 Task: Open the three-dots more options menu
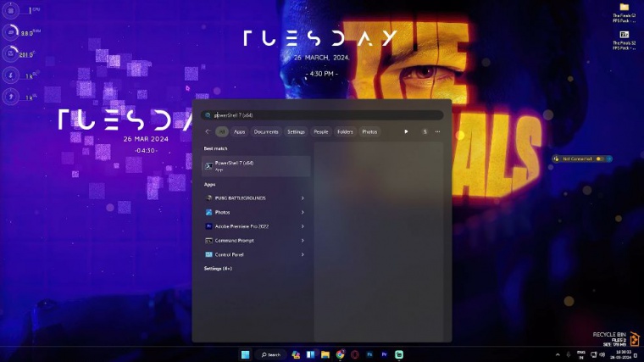437,131
